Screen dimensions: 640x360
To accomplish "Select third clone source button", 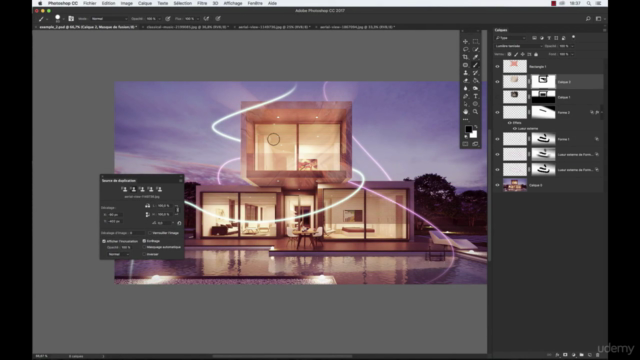I will point(141,189).
